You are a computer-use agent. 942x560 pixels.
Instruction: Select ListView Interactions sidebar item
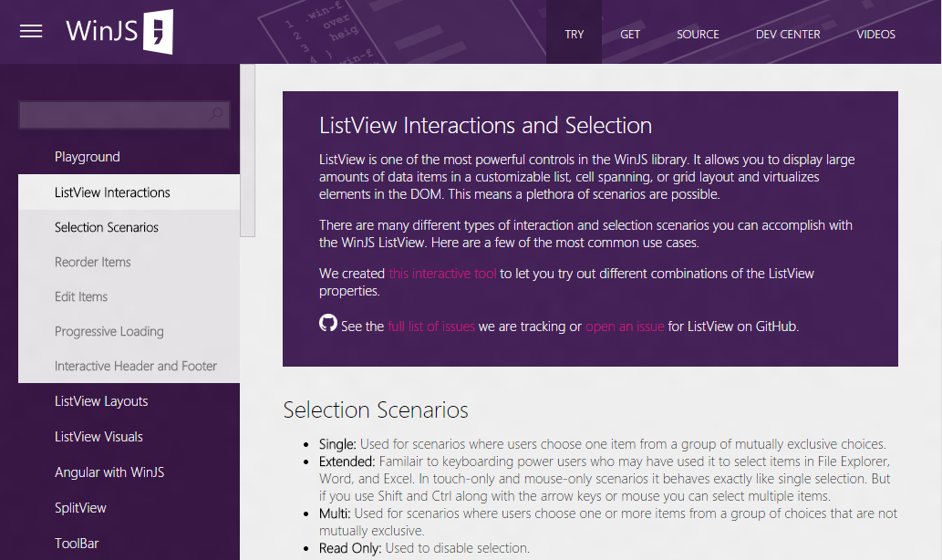[129, 192]
